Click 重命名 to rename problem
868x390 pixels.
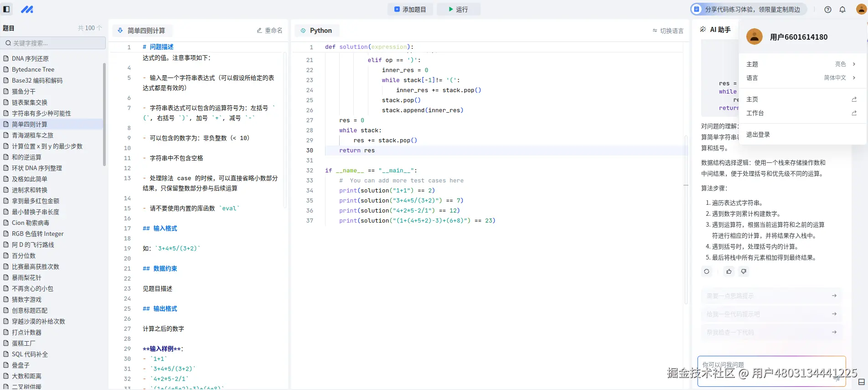(x=269, y=31)
